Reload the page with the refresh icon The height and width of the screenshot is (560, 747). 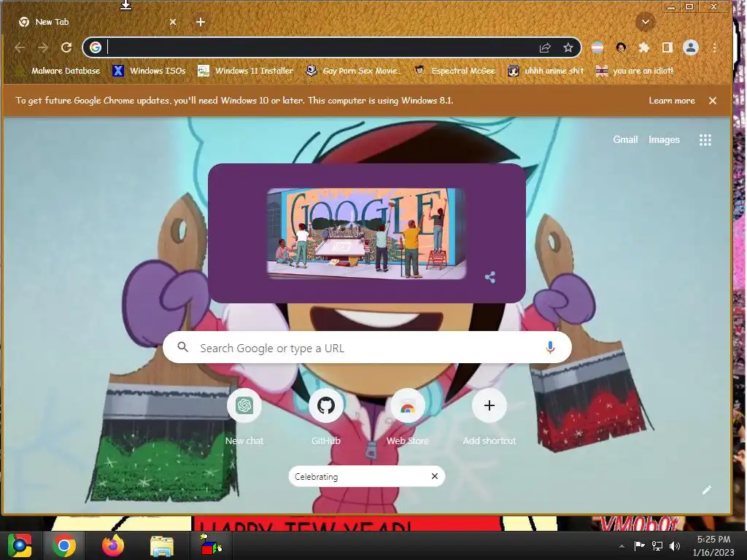(x=66, y=47)
